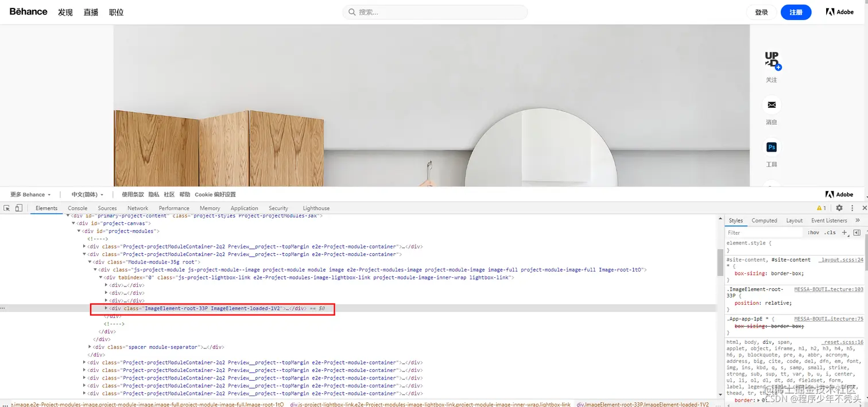
Task: Click the magnifier icon in search bar
Action: [351, 12]
